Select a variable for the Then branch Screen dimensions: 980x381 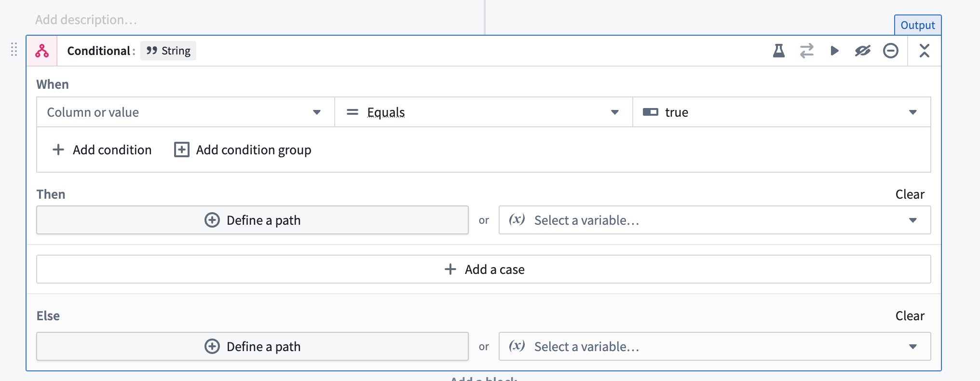(x=714, y=220)
